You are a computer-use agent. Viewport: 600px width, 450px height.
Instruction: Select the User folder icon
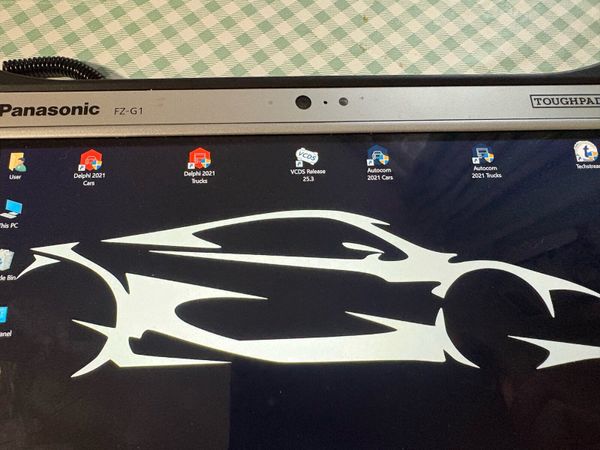(17, 162)
